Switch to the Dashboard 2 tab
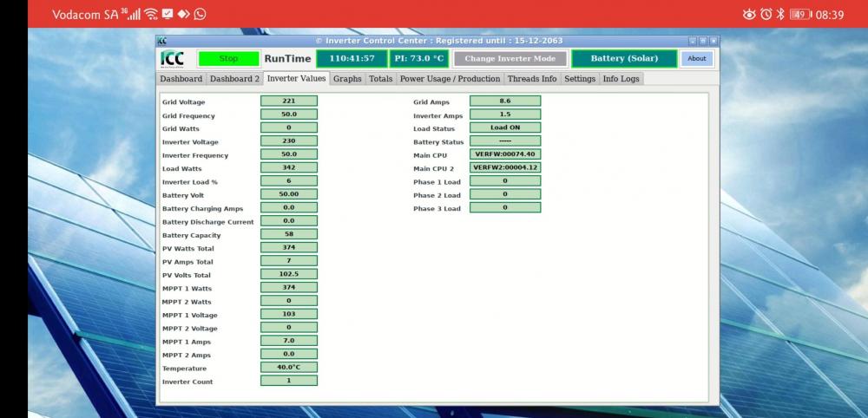Screen dimensions: 868x418 pyautogui.click(x=234, y=79)
